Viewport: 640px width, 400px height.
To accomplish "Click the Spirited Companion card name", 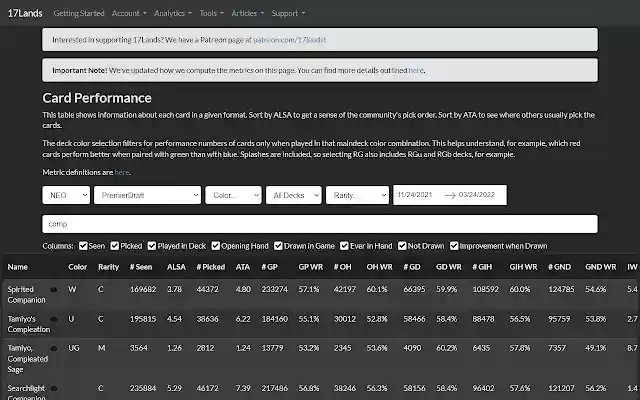I will coord(27,295).
